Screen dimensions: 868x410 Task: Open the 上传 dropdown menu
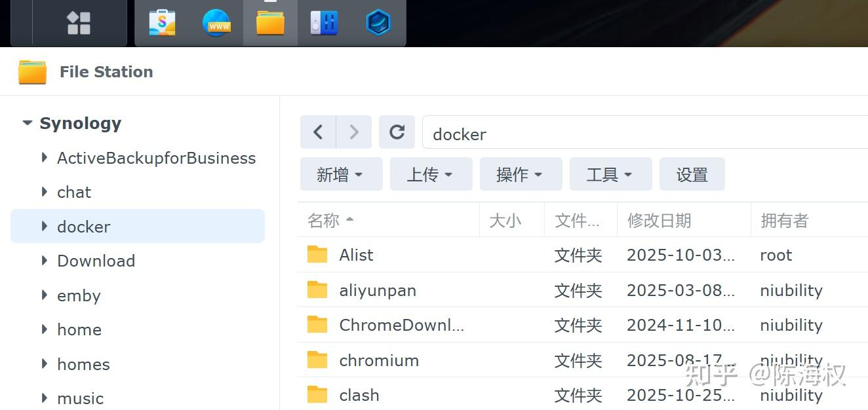(431, 174)
